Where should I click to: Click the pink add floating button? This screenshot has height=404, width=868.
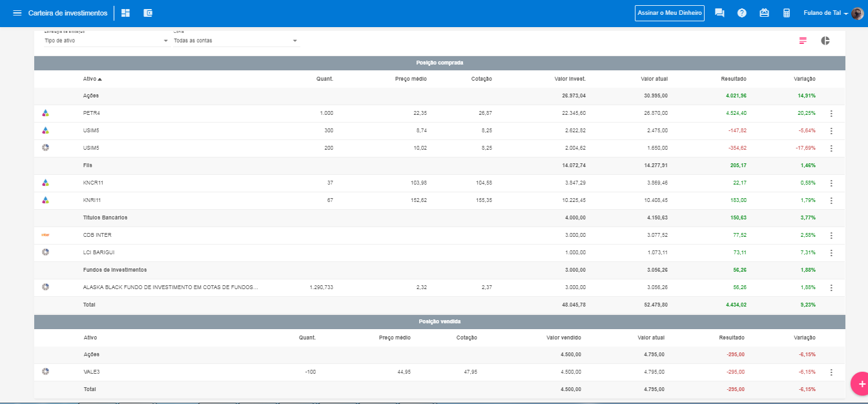(x=860, y=383)
